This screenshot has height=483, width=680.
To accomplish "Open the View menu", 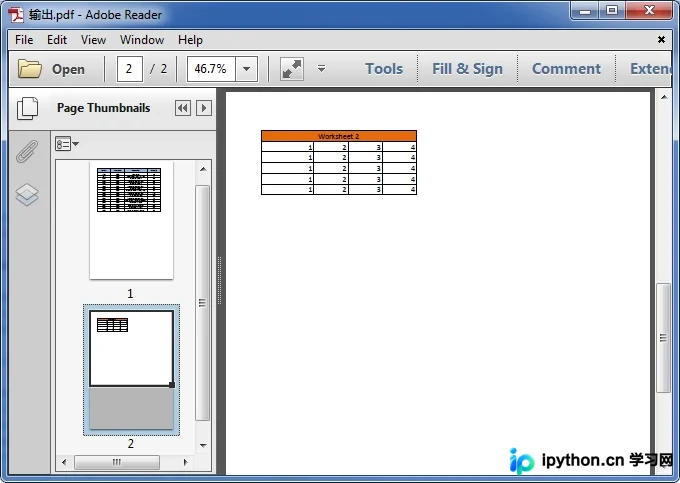I will (x=93, y=40).
